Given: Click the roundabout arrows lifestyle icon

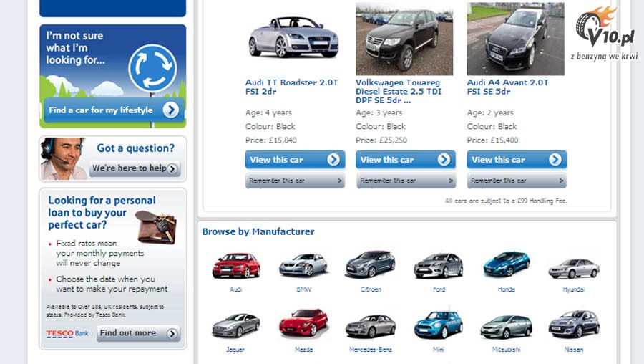Looking at the screenshot, I should coord(152,68).
